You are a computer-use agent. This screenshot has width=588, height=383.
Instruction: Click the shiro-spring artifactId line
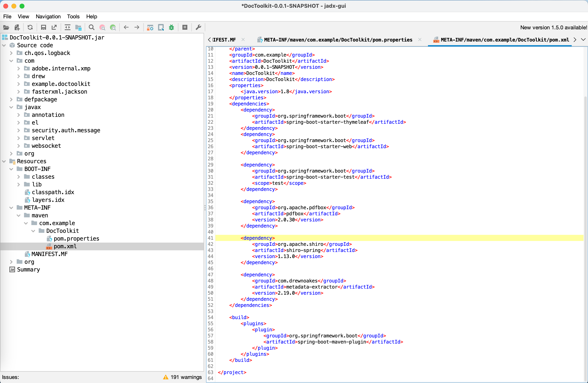pyautogui.click(x=305, y=250)
